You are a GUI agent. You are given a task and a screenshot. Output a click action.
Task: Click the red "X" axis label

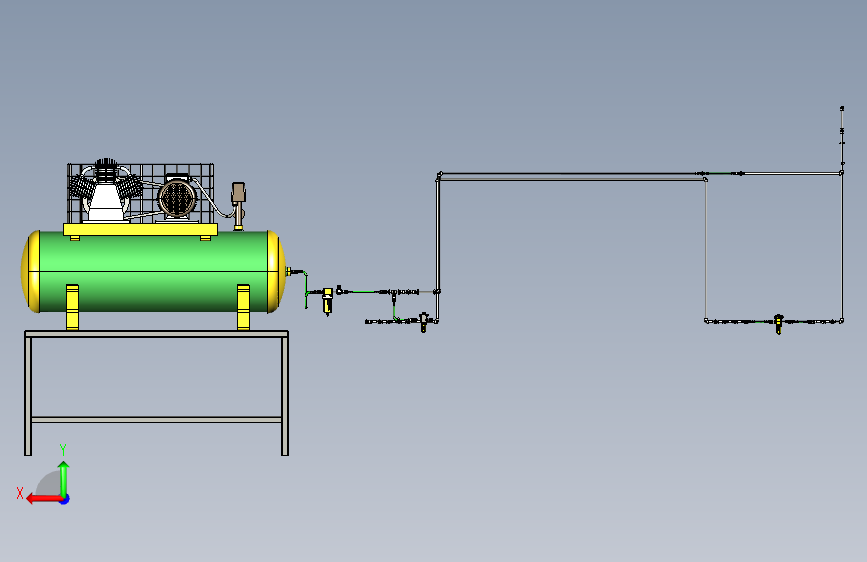click(20, 493)
